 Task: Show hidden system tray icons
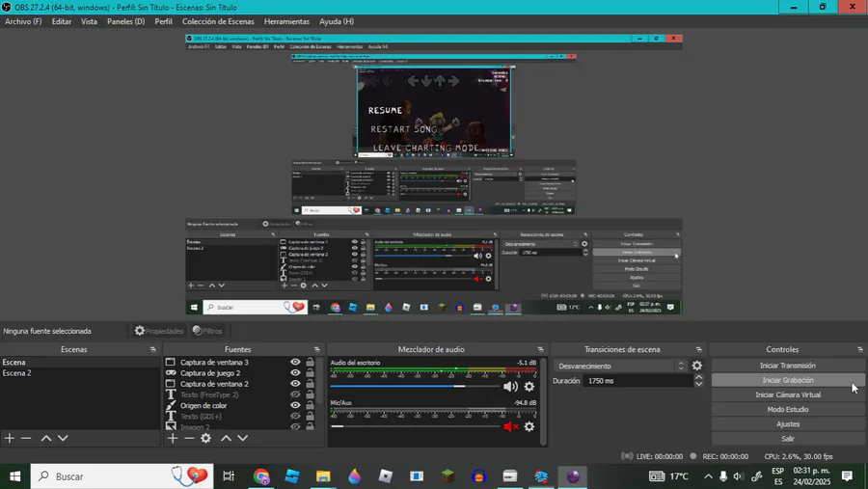tap(708, 476)
